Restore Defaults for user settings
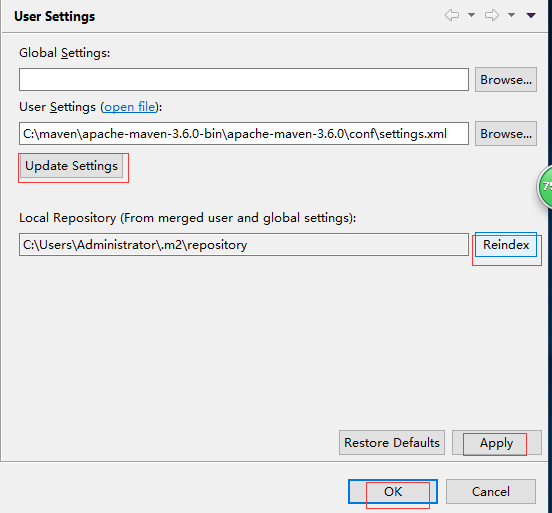The width and height of the screenshot is (552, 513). (392, 443)
